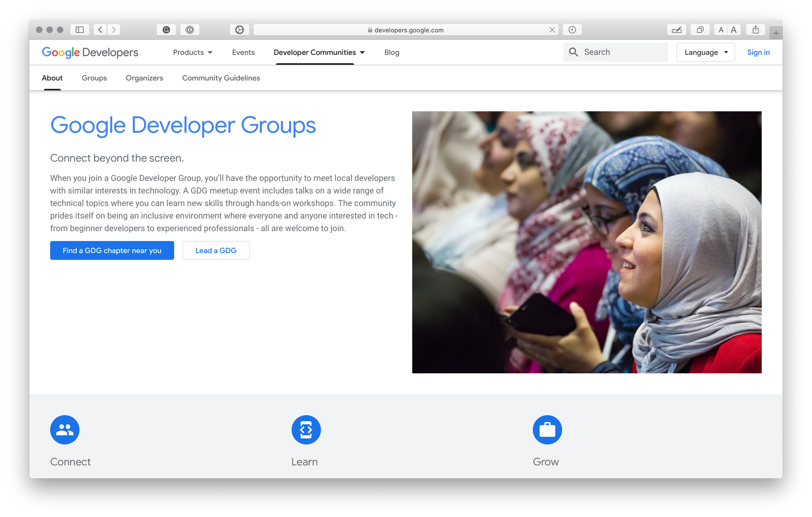This screenshot has height=517, width=812.
Task: Click the annotate pencil toolbar icon
Action: click(676, 30)
